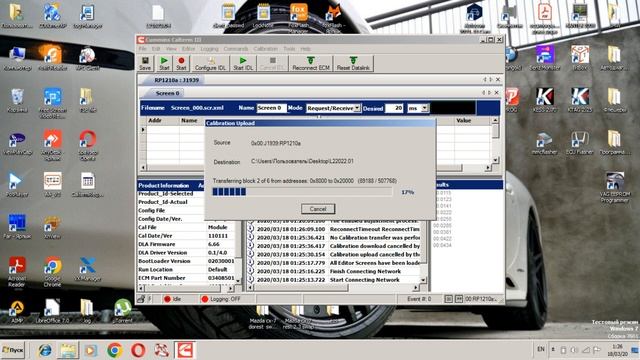Click previous-tab arrow in Screen 0 tab row
Viewport: 640px width, 360px height.
pos(484,93)
